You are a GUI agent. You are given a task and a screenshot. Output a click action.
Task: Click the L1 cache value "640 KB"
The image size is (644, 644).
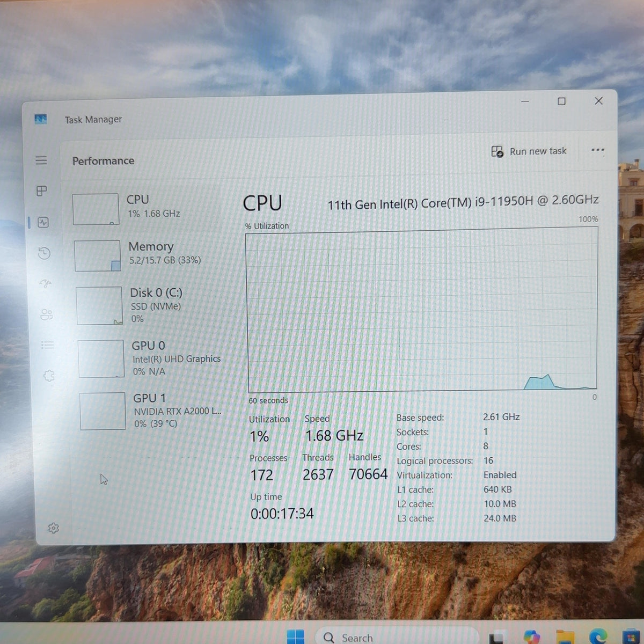[497, 489]
